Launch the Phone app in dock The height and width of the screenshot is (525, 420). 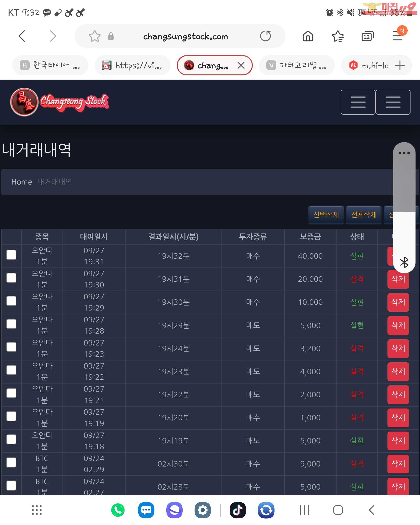coord(118,510)
